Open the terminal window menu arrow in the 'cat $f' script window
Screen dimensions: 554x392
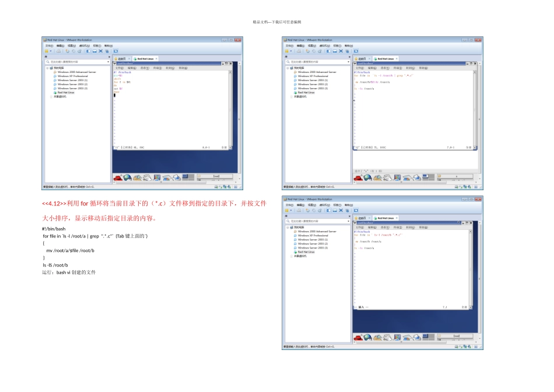click(114, 64)
